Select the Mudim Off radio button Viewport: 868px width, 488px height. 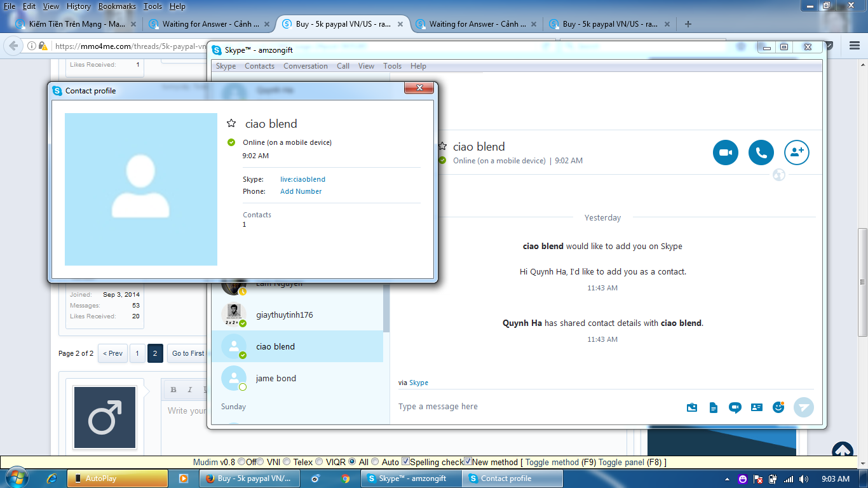click(x=241, y=462)
